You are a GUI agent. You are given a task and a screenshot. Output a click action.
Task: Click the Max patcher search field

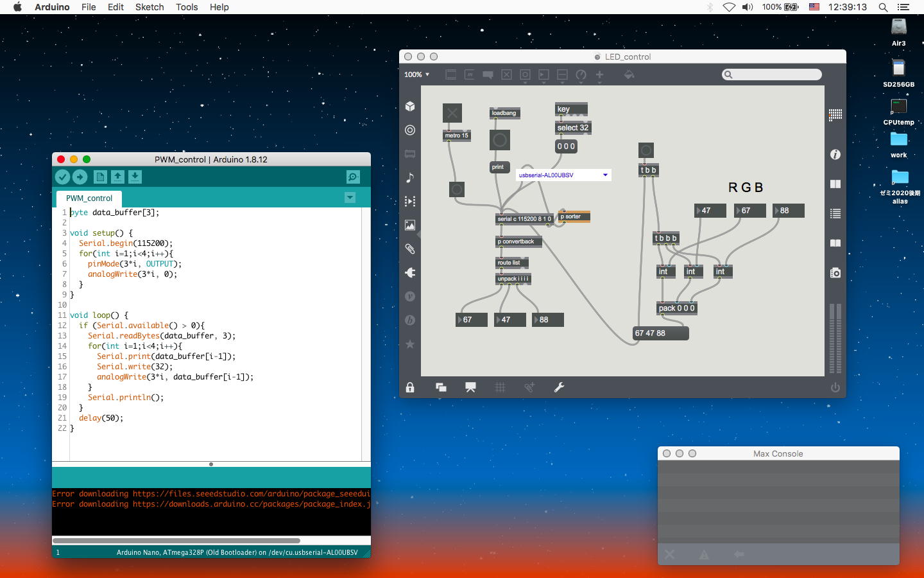[x=772, y=74]
